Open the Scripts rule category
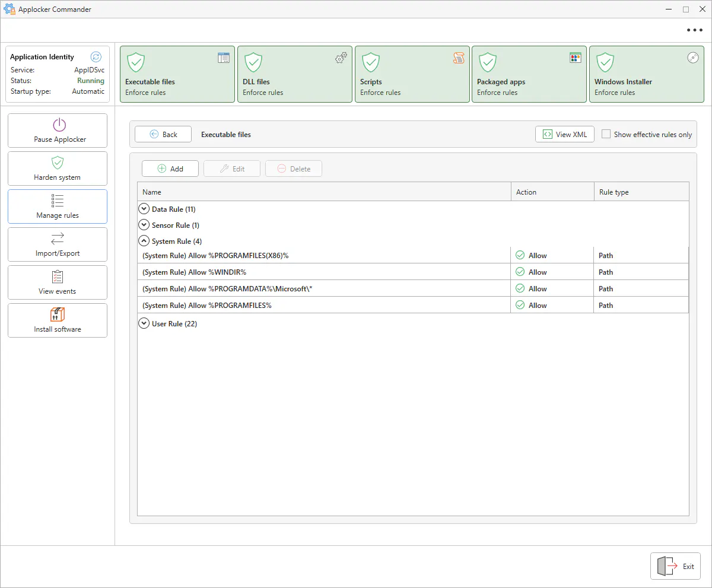This screenshot has height=588, width=712. pos(412,74)
